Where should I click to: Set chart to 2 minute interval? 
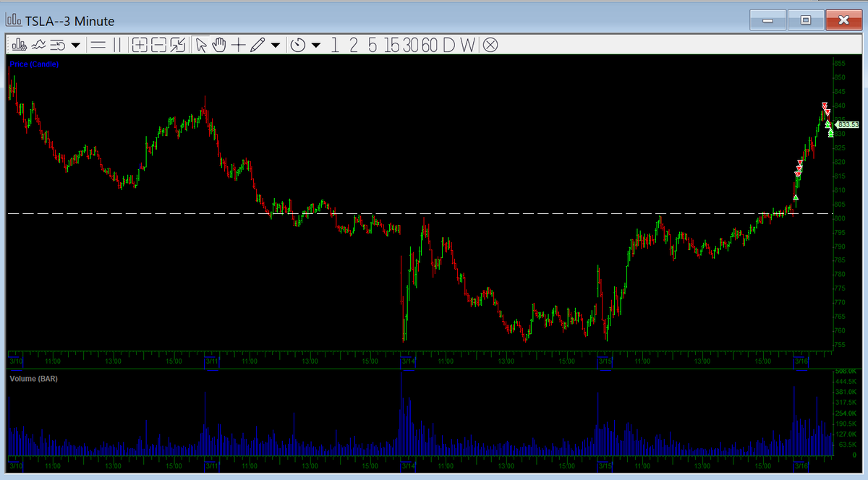pyautogui.click(x=354, y=46)
